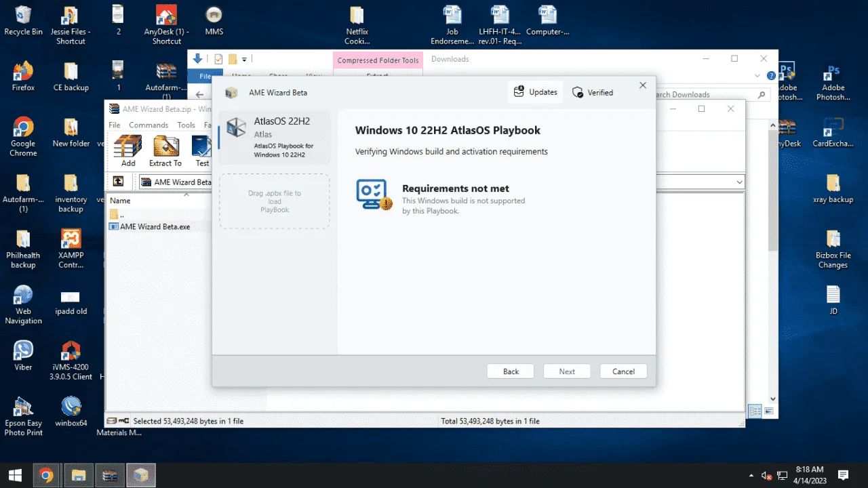Select the Bizbox File Changes folder
The height and width of the screenshot is (488, 868).
pos(833,249)
